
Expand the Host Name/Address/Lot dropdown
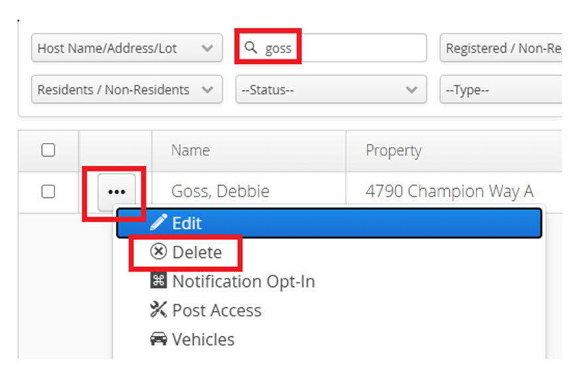pyautogui.click(x=127, y=48)
